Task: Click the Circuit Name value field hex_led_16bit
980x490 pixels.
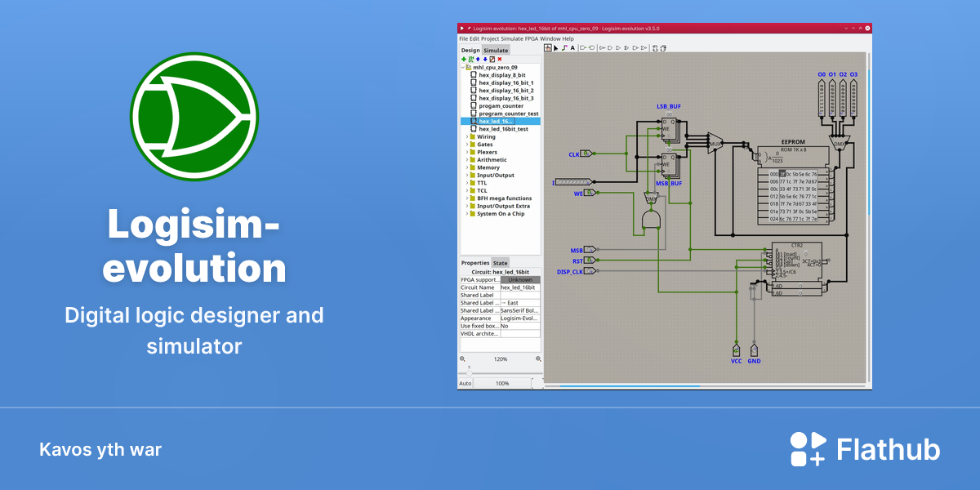Action: pos(520,287)
